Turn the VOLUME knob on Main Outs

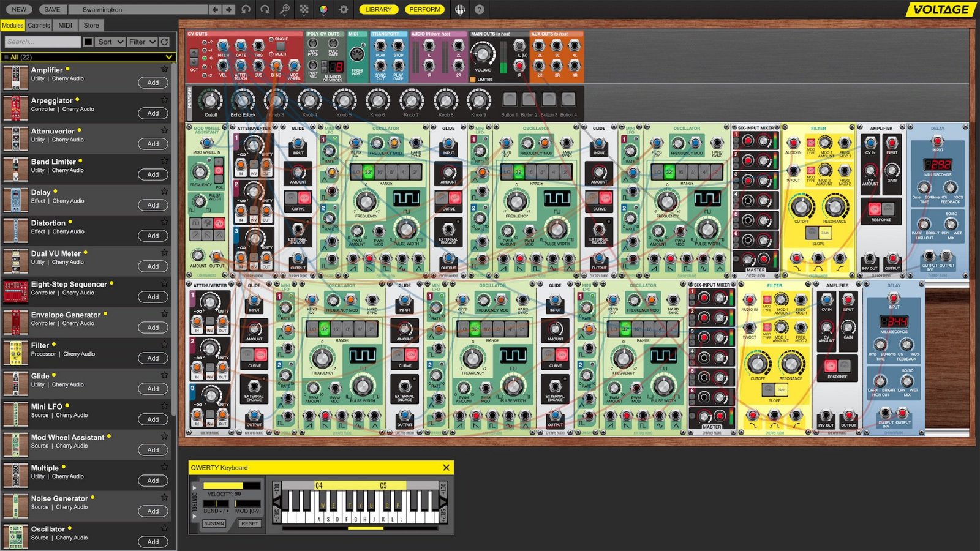(x=483, y=53)
